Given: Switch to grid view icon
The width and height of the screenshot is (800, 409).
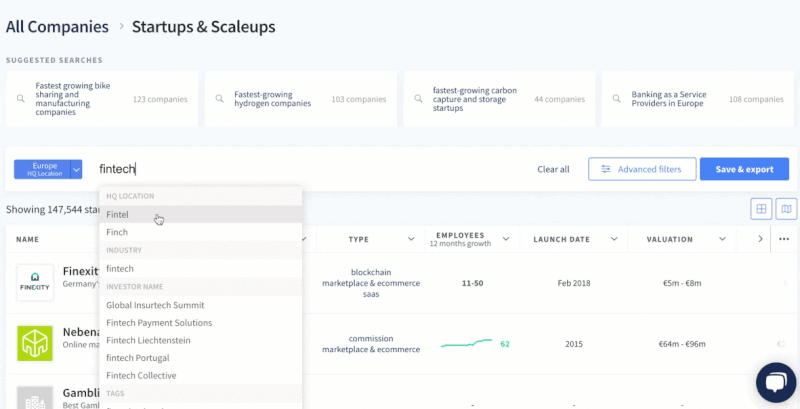Looking at the screenshot, I should 761,209.
